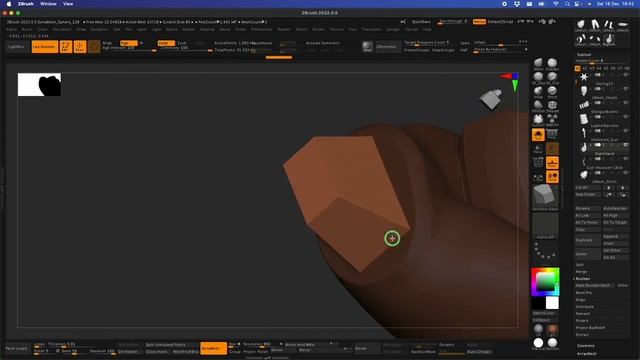Viewport: 640px width, 360px height.
Task: Open the ZBrush application menu
Action: 25,4
